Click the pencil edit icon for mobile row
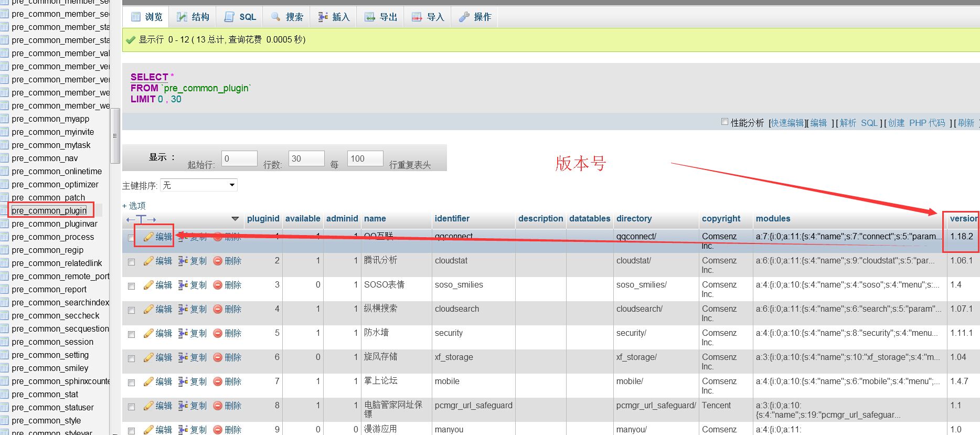This screenshot has height=435, width=980. click(149, 381)
